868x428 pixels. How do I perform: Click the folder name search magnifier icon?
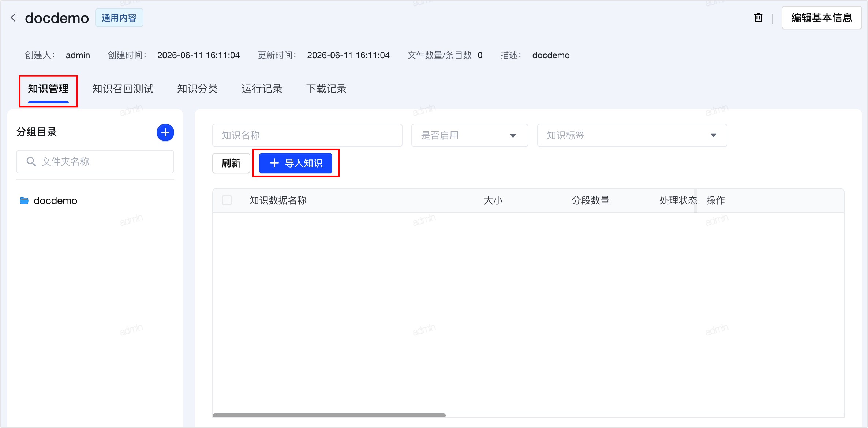tap(31, 162)
